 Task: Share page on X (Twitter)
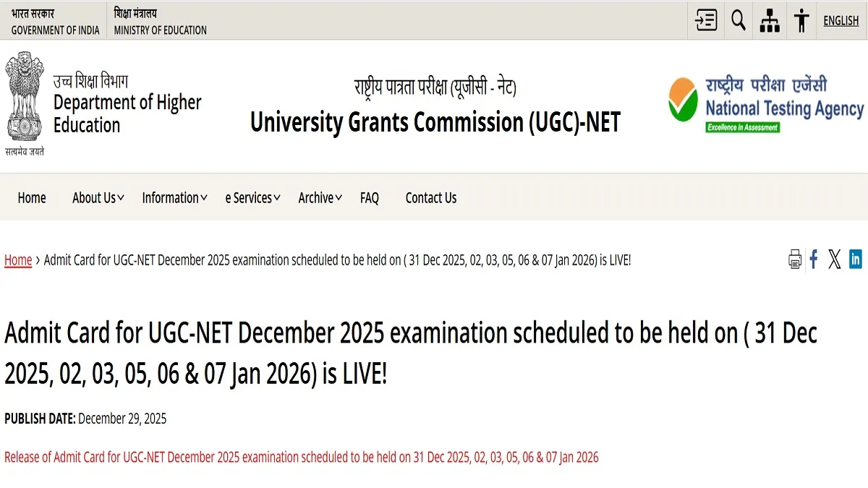click(x=835, y=260)
